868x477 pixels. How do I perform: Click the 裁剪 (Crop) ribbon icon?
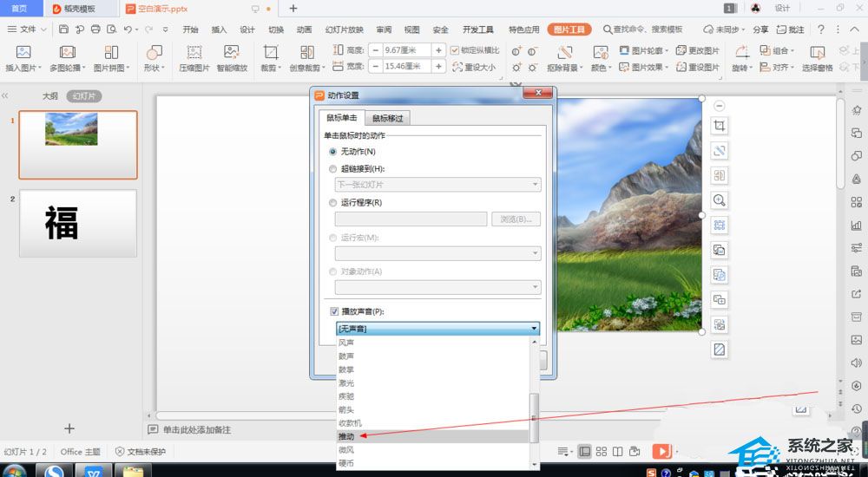tap(271, 53)
